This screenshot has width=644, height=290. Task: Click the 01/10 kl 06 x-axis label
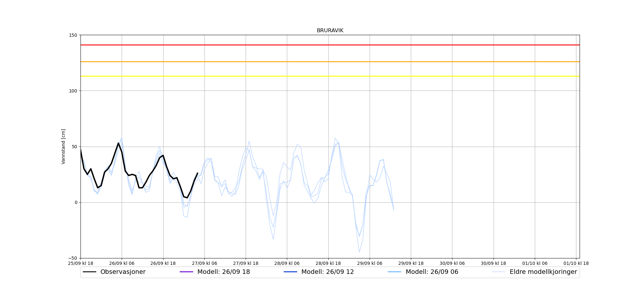(535, 263)
